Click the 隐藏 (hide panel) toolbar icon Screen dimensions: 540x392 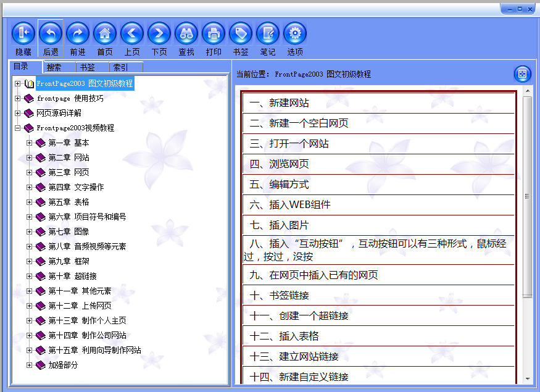point(23,33)
